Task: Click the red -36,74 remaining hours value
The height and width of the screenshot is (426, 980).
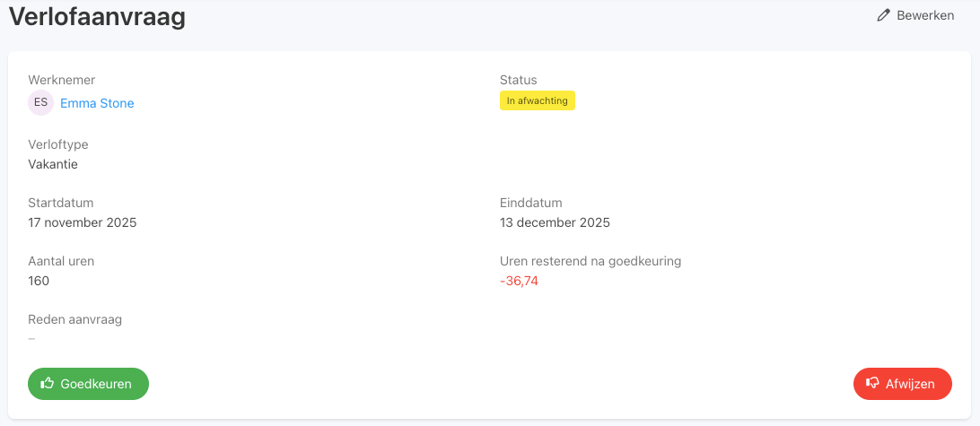Action: 519,281
